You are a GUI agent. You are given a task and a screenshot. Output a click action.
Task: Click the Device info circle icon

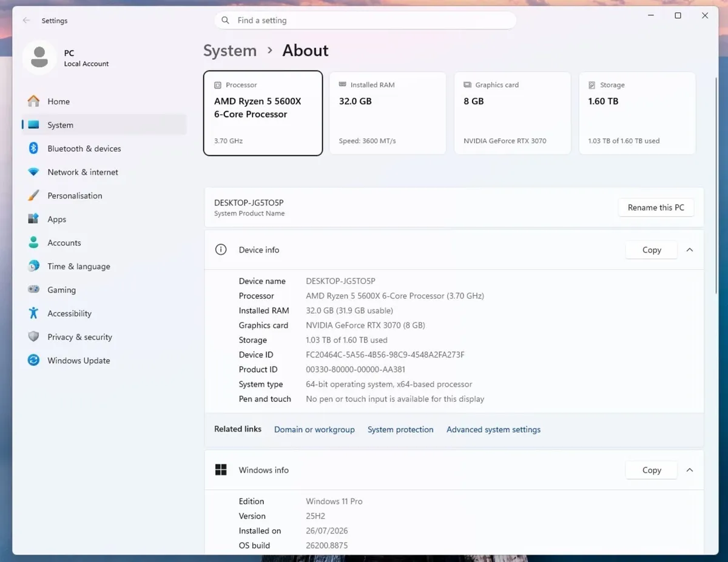coord(221,249)
